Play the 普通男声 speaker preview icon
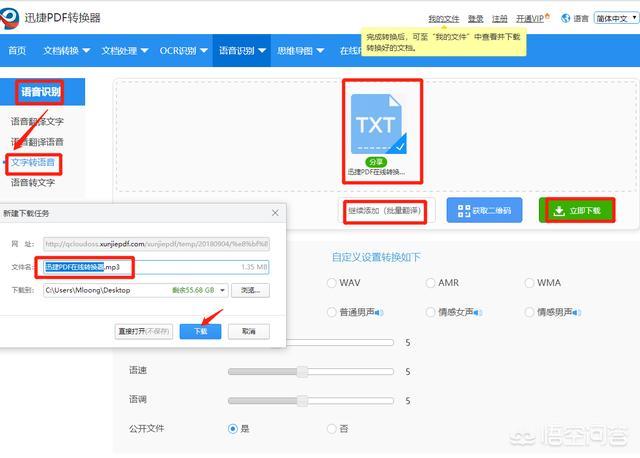 [x=378, y=313]
